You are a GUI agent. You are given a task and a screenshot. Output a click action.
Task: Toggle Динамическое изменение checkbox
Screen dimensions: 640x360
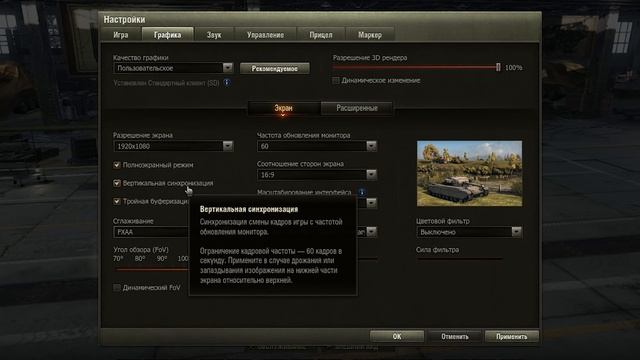click(336, 80)
